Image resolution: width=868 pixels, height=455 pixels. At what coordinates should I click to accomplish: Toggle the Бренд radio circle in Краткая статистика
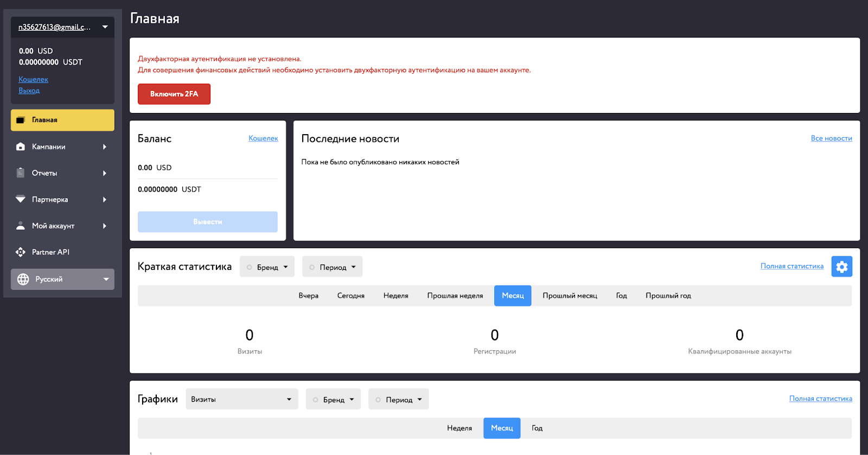250,267
